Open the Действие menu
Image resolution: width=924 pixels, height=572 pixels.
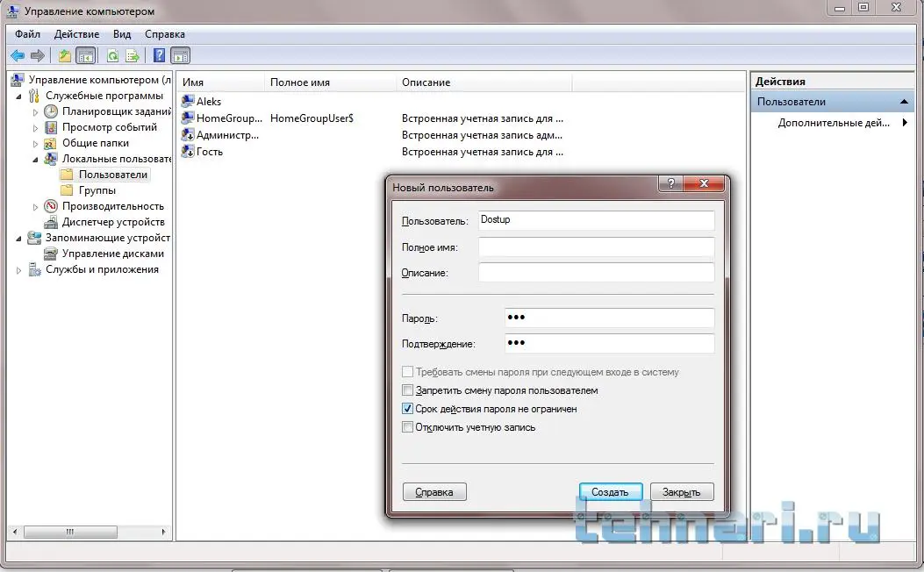point(76,34)
